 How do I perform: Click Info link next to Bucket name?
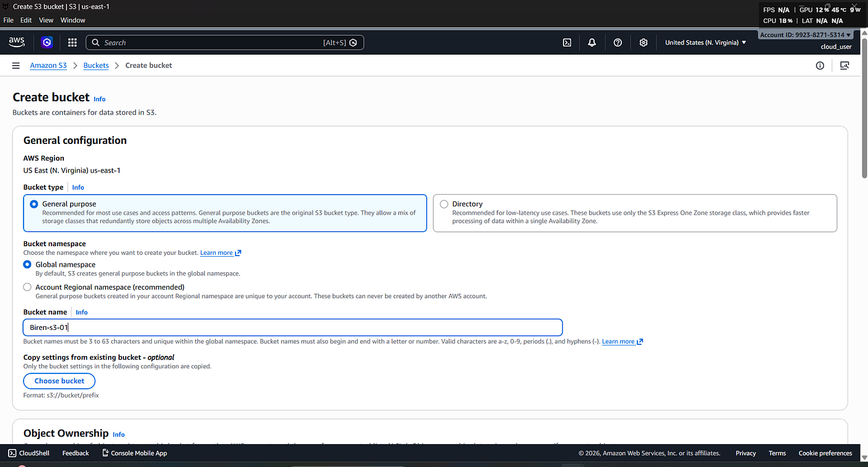click(x=82, y=313)
